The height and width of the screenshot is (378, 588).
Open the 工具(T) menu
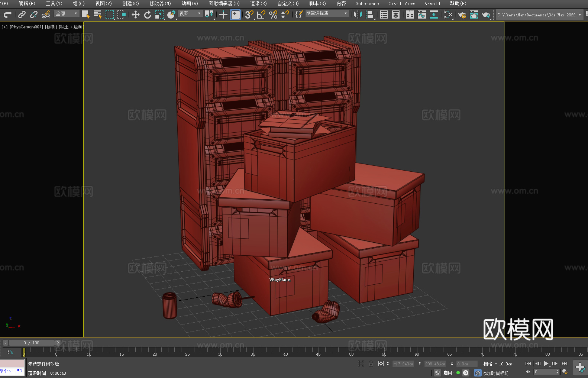[54, 3]
